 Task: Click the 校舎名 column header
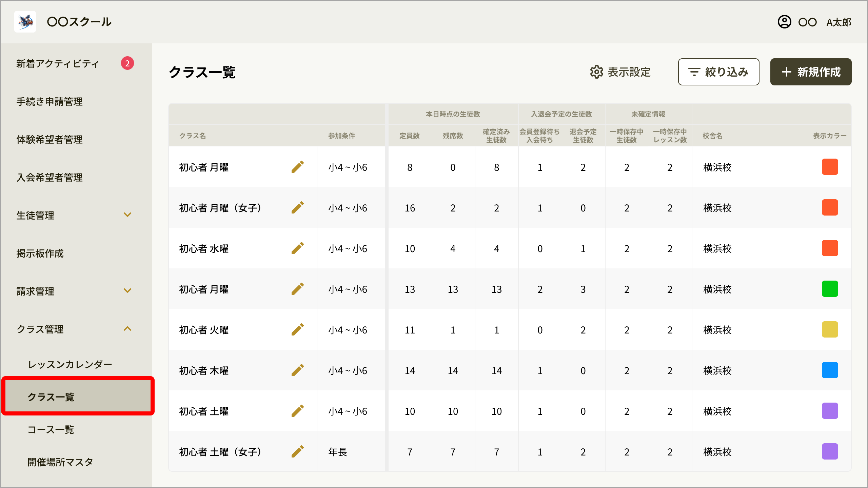coord(713,136)
